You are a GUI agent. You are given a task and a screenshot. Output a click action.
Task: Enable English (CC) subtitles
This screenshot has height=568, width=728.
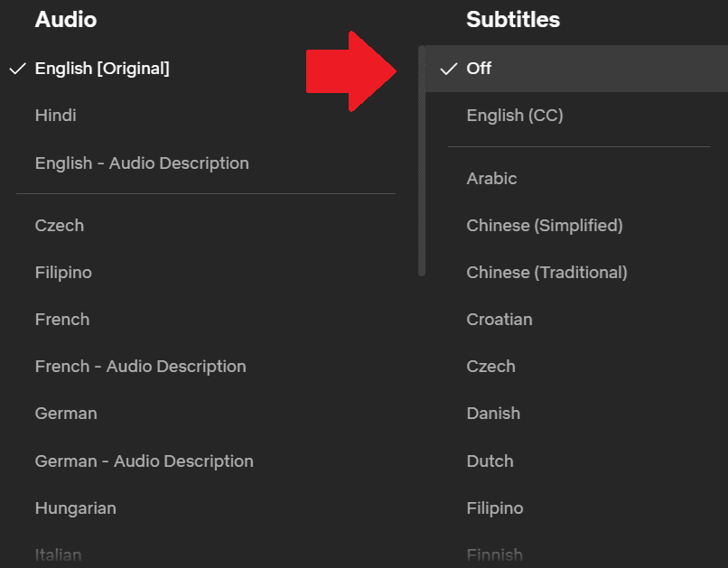[515, 115]
